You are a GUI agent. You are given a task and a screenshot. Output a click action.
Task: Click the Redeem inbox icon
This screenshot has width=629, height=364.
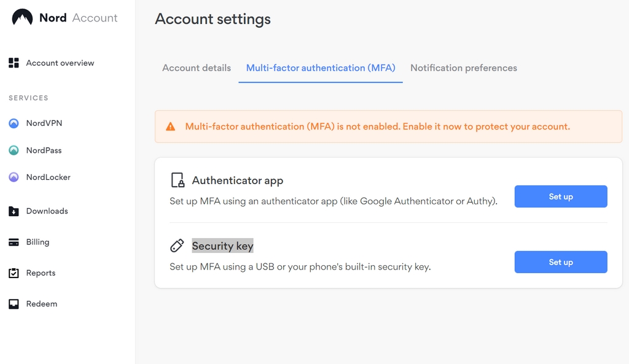[x=14, y=304]
